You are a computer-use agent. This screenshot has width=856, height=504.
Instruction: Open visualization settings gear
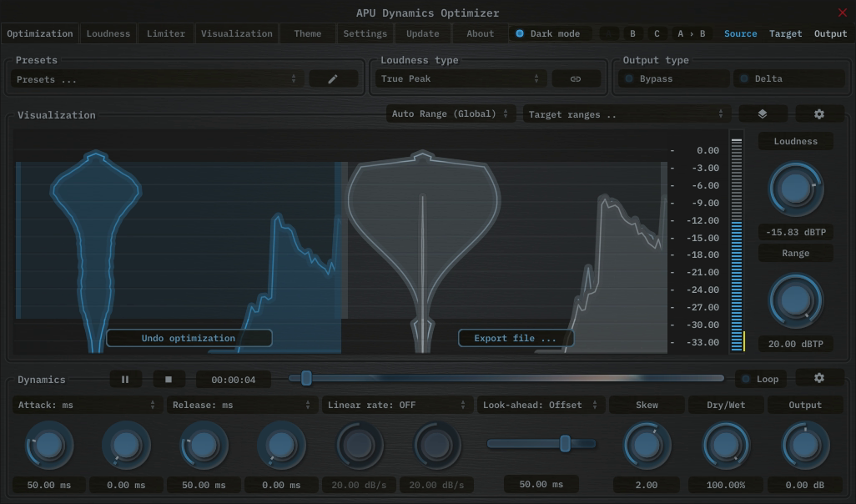[x=819, y=114]
